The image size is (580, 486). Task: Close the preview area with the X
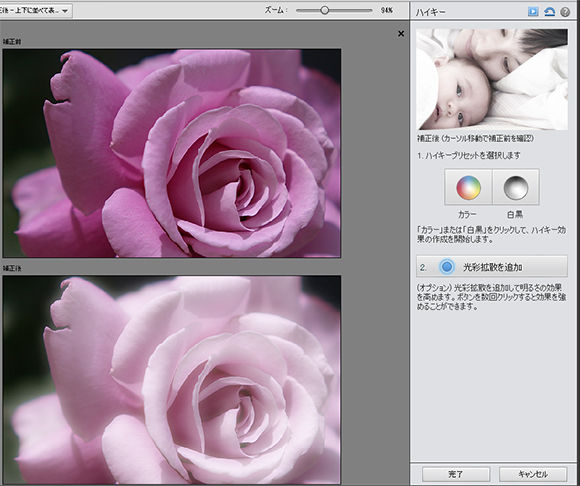pos(401,34)
